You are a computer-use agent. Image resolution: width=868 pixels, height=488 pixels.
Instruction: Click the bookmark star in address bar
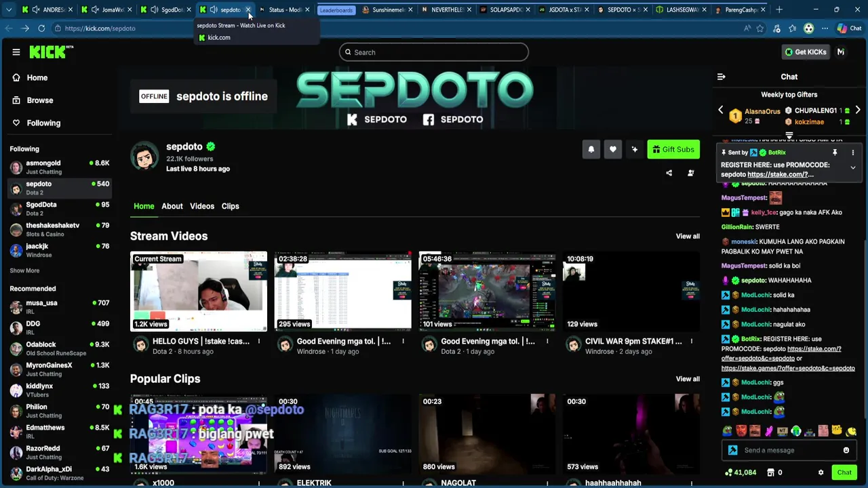coord(760,28)
